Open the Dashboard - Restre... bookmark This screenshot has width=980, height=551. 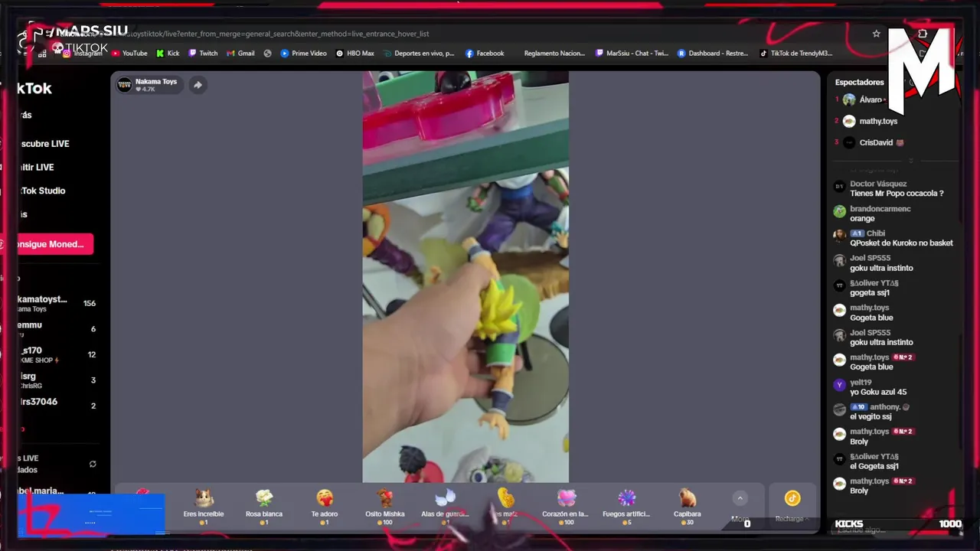pyautogui.click(x=713, y=54)
